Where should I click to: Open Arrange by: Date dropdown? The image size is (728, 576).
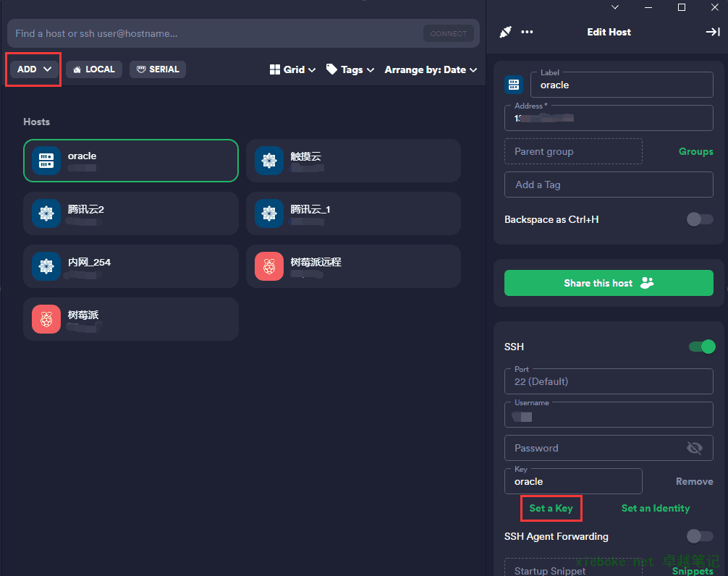click(x=431, y=69)
